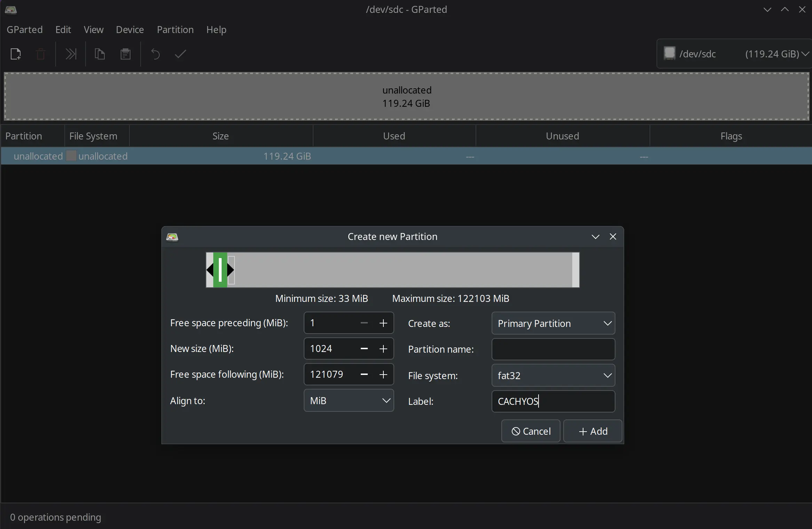Click the Undo last operation icon
The height and width of the screenshot is (529, 812).
[155, 54]
